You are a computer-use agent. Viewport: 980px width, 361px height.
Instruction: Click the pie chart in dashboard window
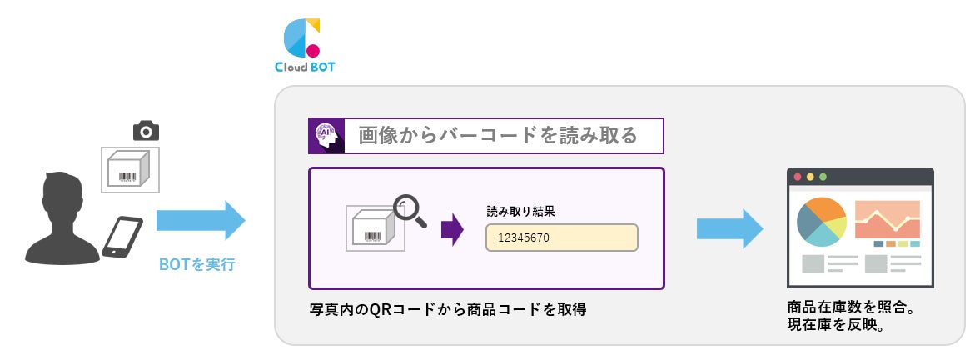821,223
